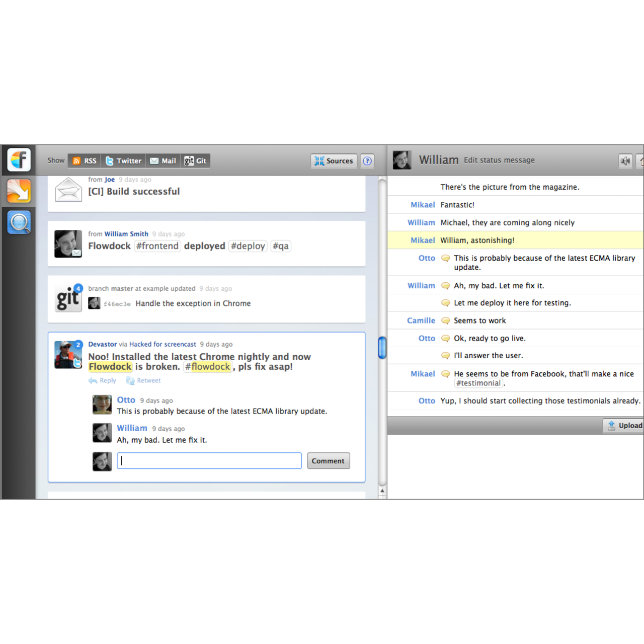The width and height of the screenshot is (644, 644).
Task: Open the Flowdock logo in the sidebar
Action: click(18, 159)
